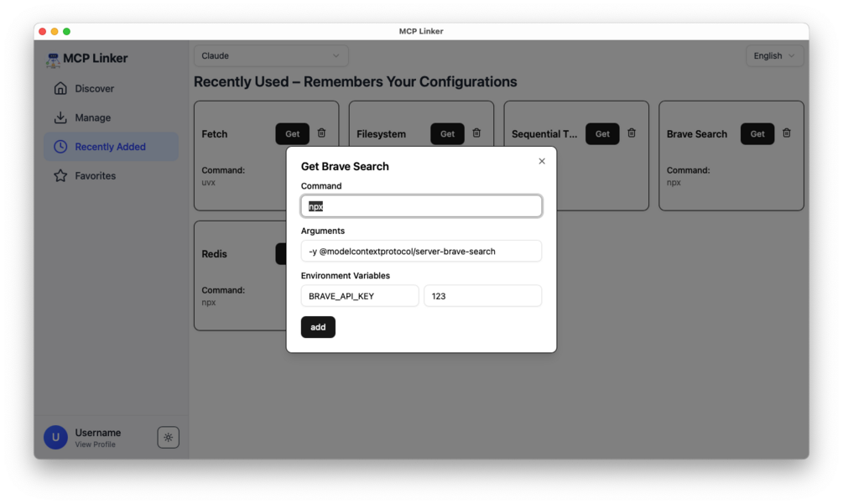Viewport: 843px width, 504px height.
Task: Click the Redis card title
Action: pyautogui.click(x=215, y=254)
